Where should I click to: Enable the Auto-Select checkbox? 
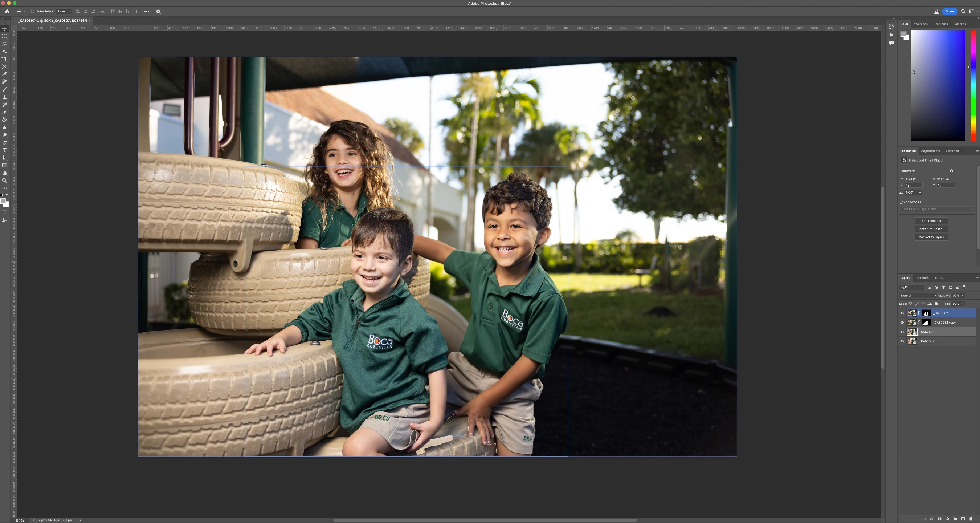tap(32, 11)
